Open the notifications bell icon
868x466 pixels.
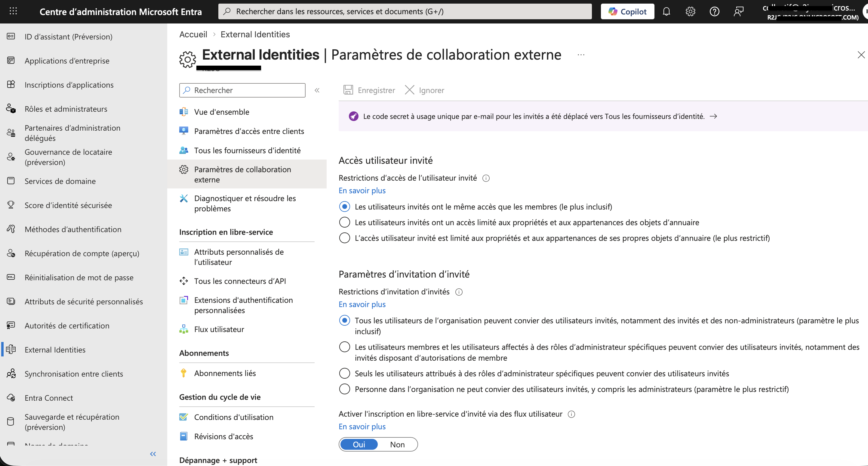coord(666,11)
